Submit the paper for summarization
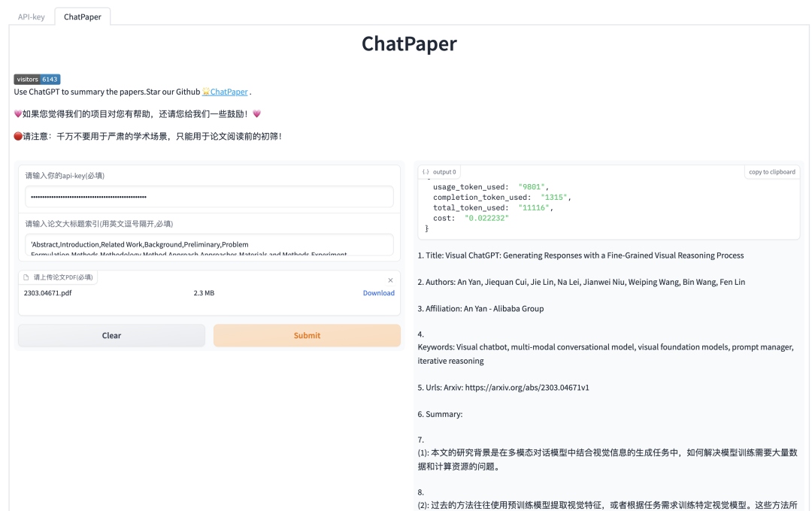 pos(307,335)
